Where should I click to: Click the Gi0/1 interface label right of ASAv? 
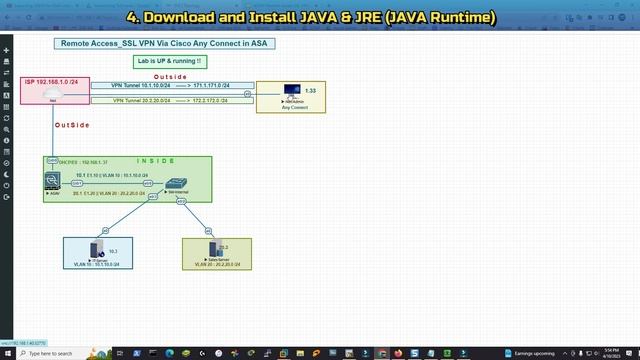77,184
